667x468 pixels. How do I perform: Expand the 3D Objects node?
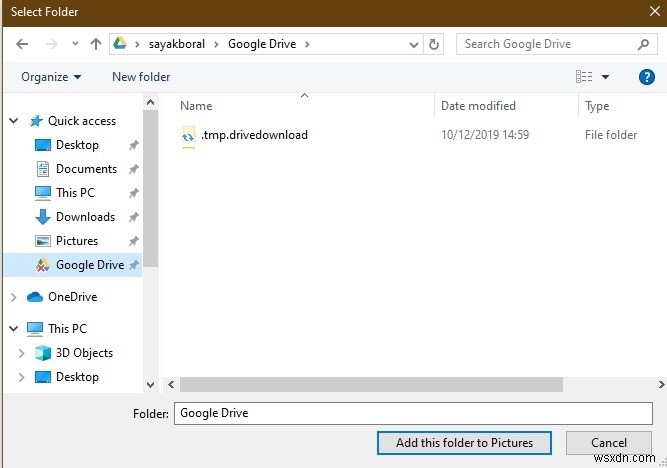pyautogui.click(x=23, y=353)
